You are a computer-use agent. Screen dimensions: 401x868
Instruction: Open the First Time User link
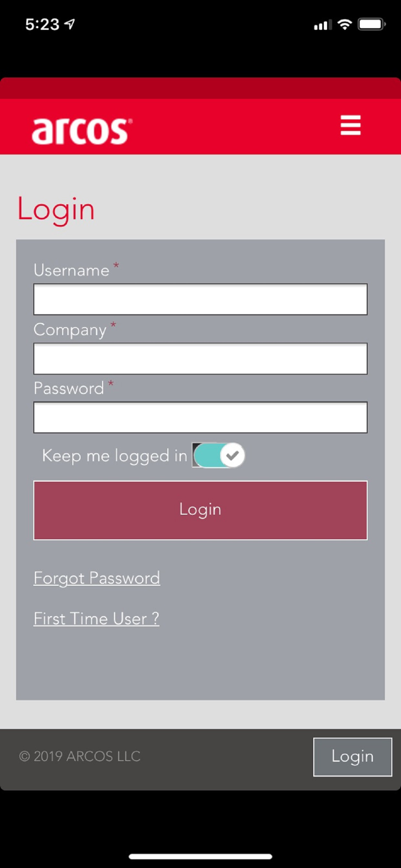96,619
